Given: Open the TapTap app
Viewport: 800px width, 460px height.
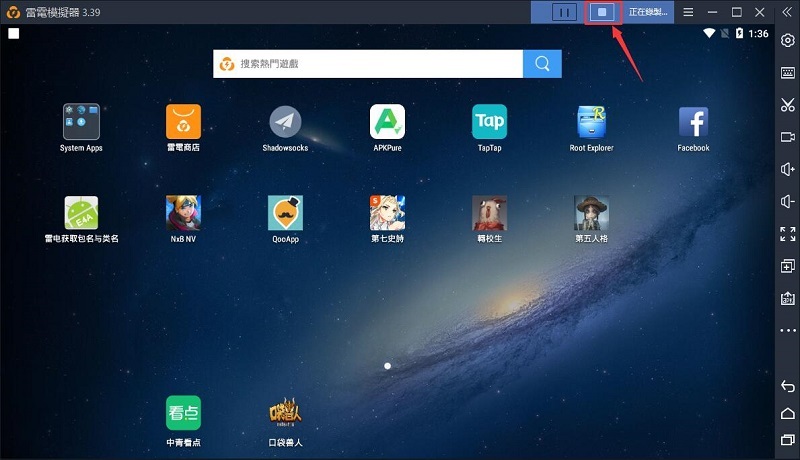Looking at the screenshot, I should pyautogui.click(x=489, y=122).
